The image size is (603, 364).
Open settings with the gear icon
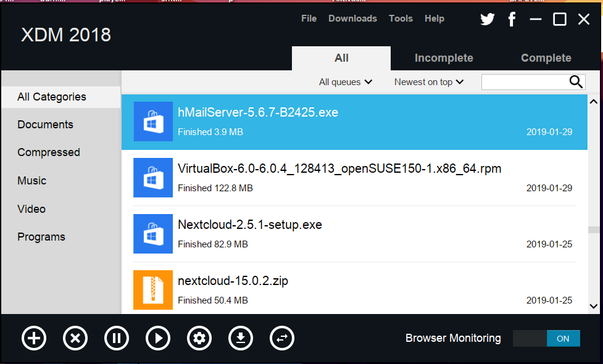click(x=199, y=338)
